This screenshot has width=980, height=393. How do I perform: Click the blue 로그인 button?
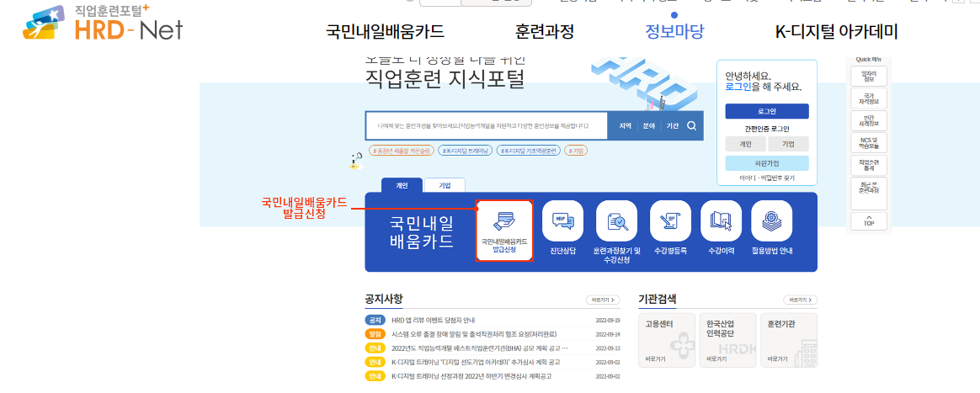(767, 111)
